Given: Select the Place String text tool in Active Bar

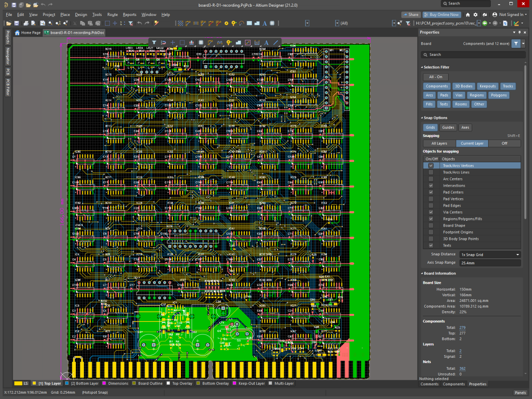Looking at the screenshot, I should (x=266, y=43).
